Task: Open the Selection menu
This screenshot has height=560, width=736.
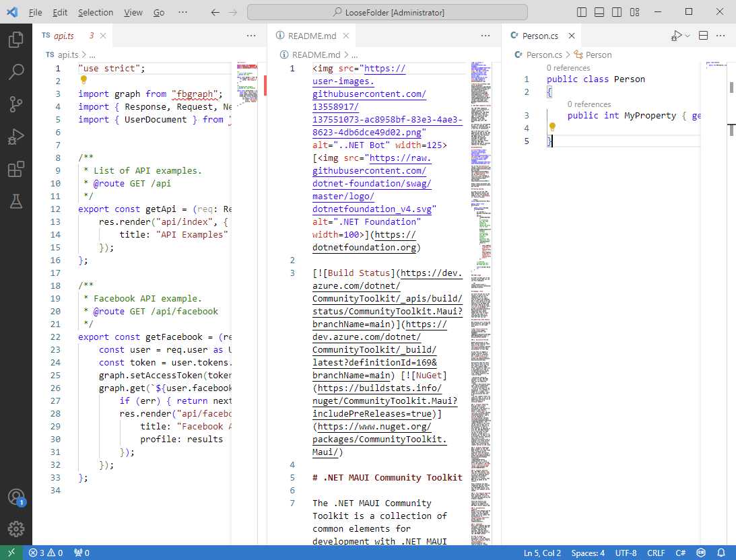Action: (96, 12)
